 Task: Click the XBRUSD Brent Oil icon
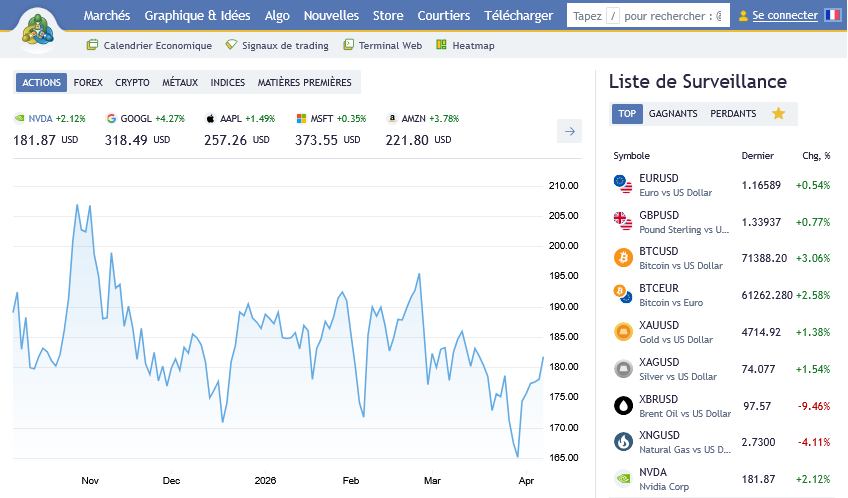[623, 405]
